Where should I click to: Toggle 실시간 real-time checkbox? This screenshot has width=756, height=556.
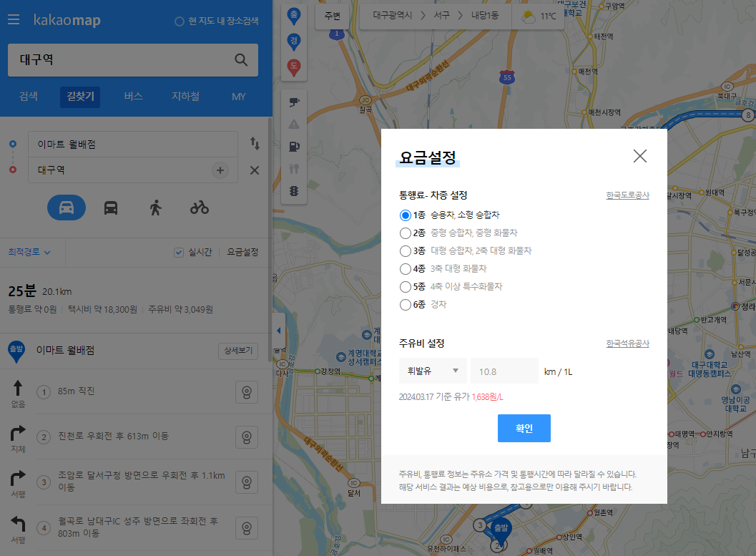point(178,252)
